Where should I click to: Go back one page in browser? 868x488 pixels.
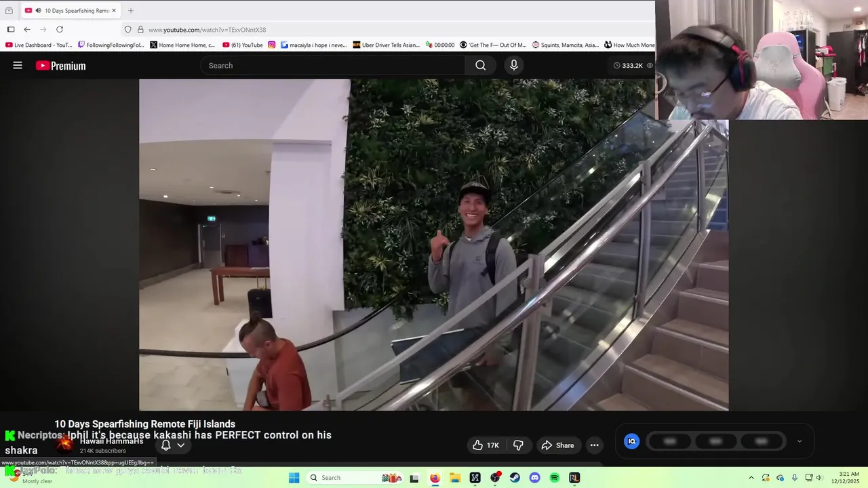pos(27,29)
